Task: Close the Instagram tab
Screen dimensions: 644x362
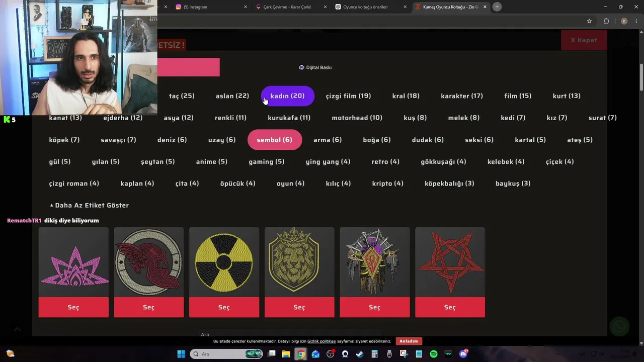Action: pos(246,7)
